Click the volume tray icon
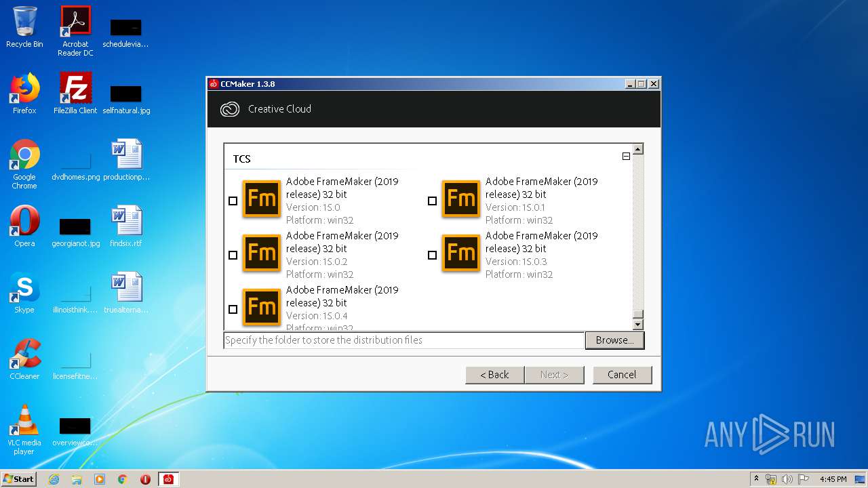Screen dimensions: 868x488 787,479
